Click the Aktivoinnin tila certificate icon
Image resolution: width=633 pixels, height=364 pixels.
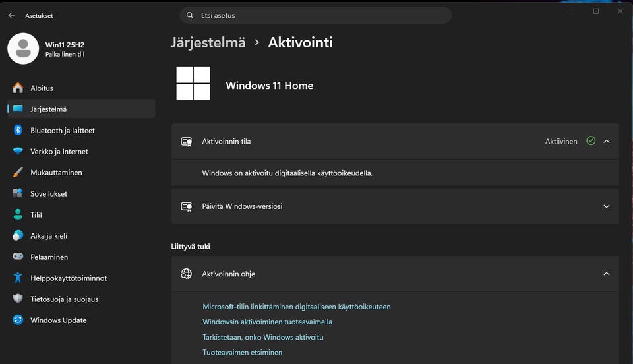[x=187, y=142]
